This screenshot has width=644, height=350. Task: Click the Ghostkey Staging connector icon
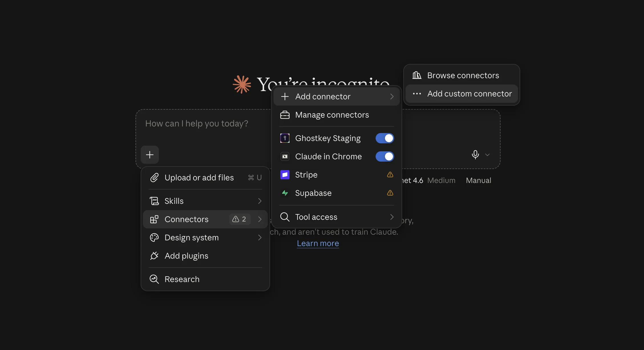pos(285,138)
